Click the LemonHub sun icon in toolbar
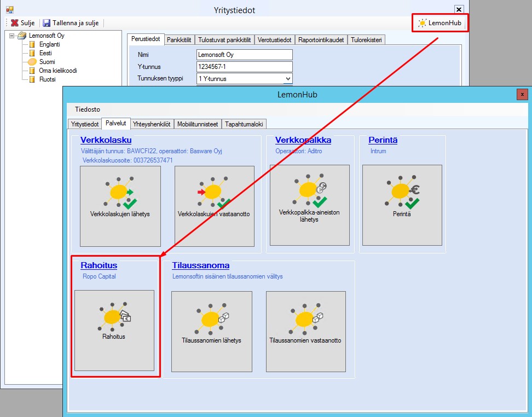 422,23
